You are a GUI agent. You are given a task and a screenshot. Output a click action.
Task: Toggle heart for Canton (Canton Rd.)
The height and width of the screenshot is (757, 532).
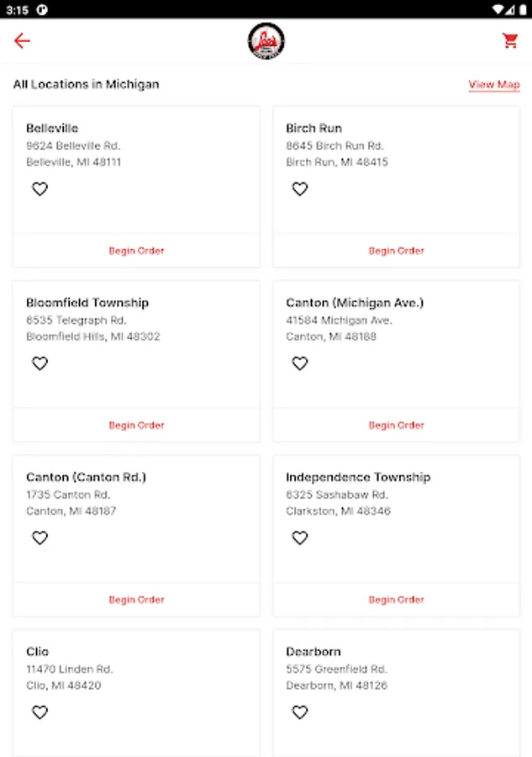[40, 538]
